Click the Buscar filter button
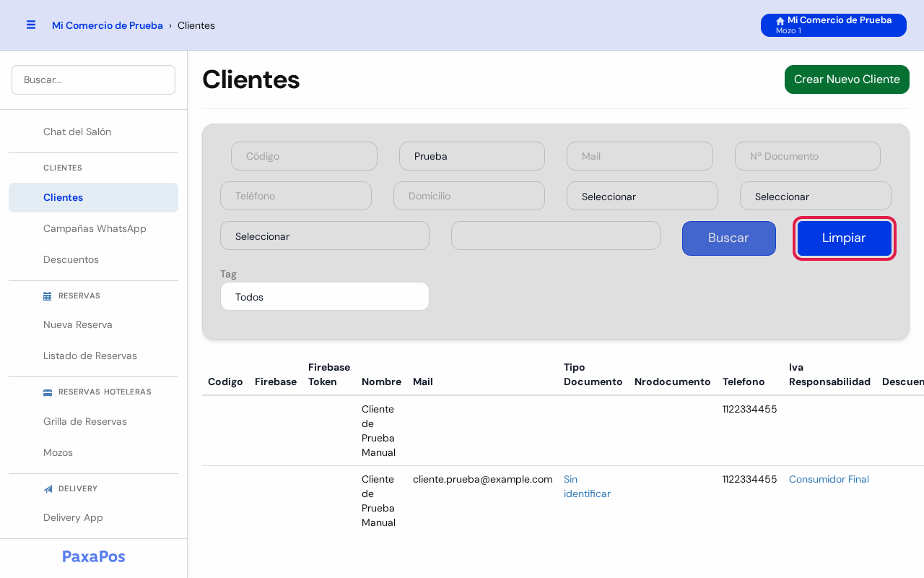This screenshot has width=924, height=578. pyautogui.click(x=729, y=238)
